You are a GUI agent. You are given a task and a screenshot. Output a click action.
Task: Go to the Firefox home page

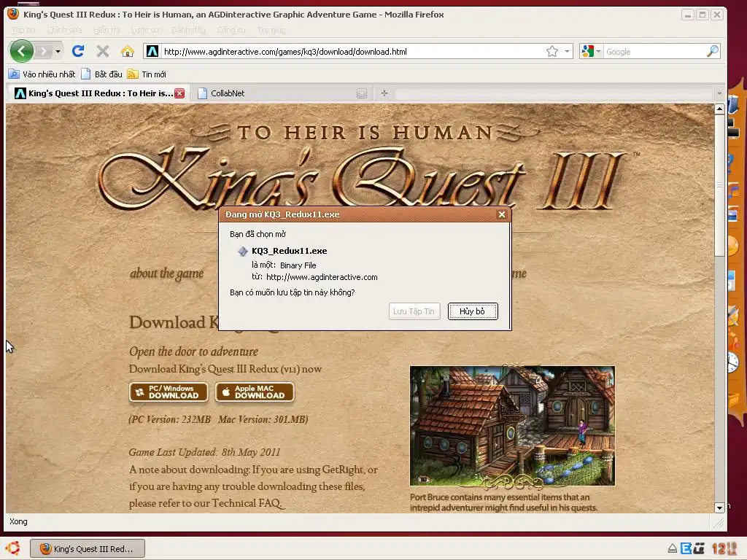(x=127, y=51)
